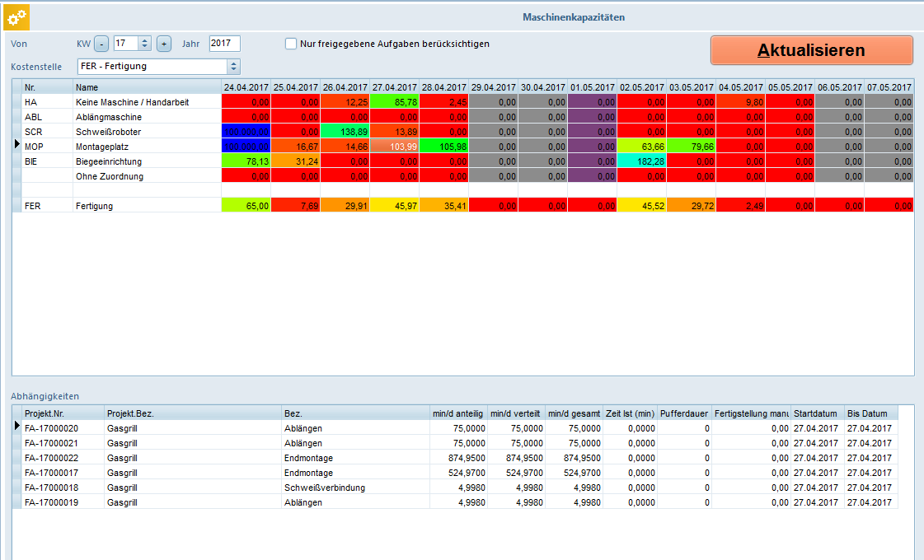924x560 pixels.
Task: Click the plus button to increase calendar week
Action: click(164, 44)
